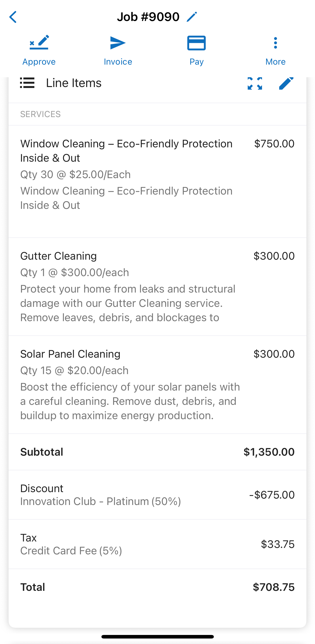
Task: Tap the Invoice label
Action: coord(118,62)
